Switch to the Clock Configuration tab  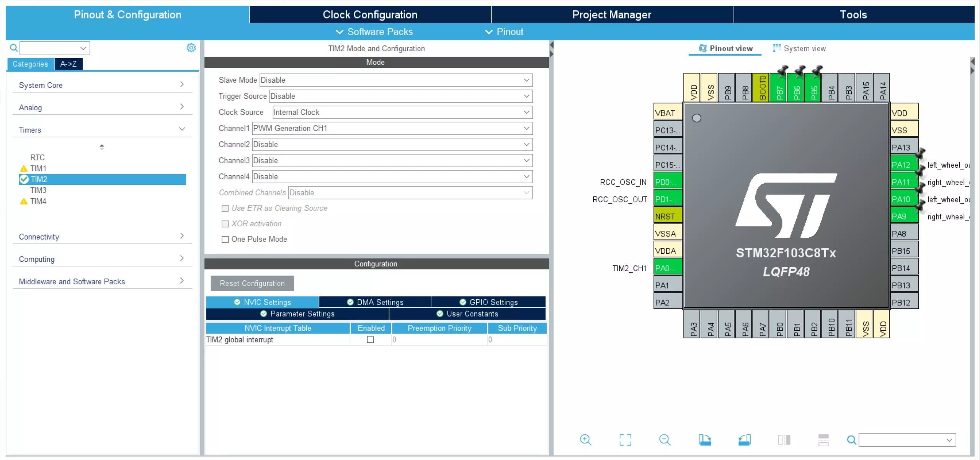coord(370,15)
